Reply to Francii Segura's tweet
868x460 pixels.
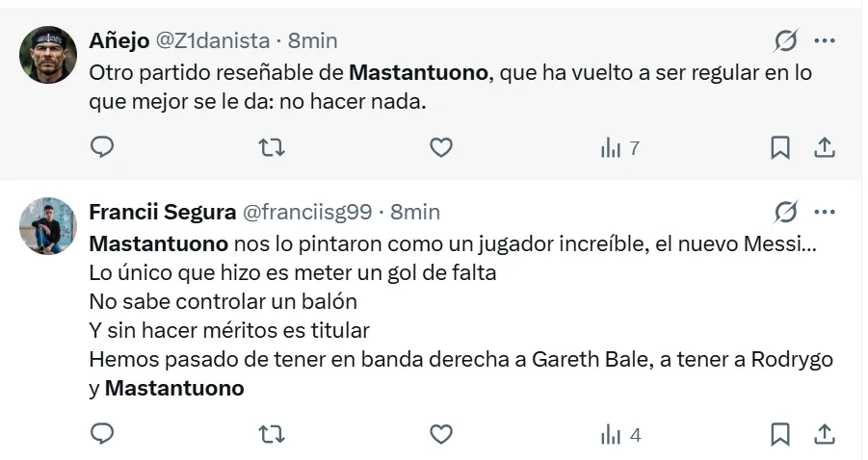point(102,434)
